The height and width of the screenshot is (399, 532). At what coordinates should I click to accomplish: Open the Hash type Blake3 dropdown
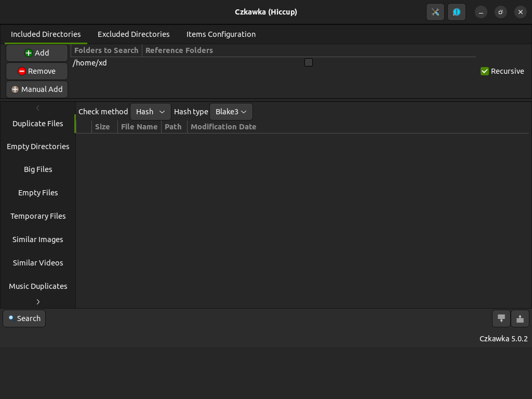[231, 112]
